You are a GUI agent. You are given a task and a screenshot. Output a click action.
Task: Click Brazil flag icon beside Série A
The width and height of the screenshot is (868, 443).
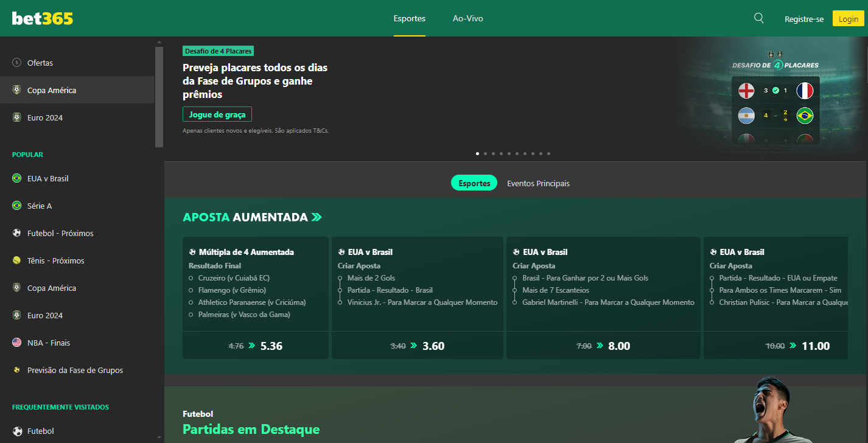pos(16,206)
